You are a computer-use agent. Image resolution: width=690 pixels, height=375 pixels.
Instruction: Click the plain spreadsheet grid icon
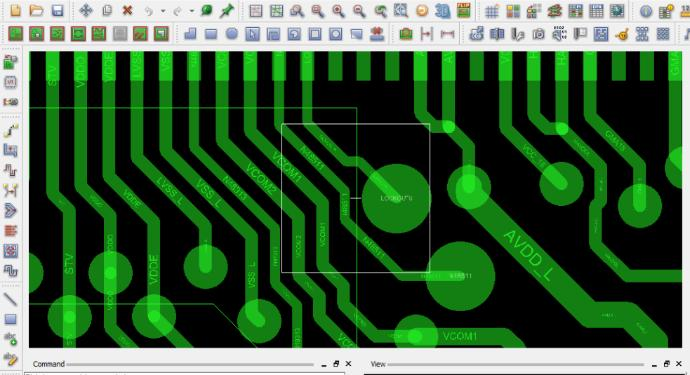(596, 11)
